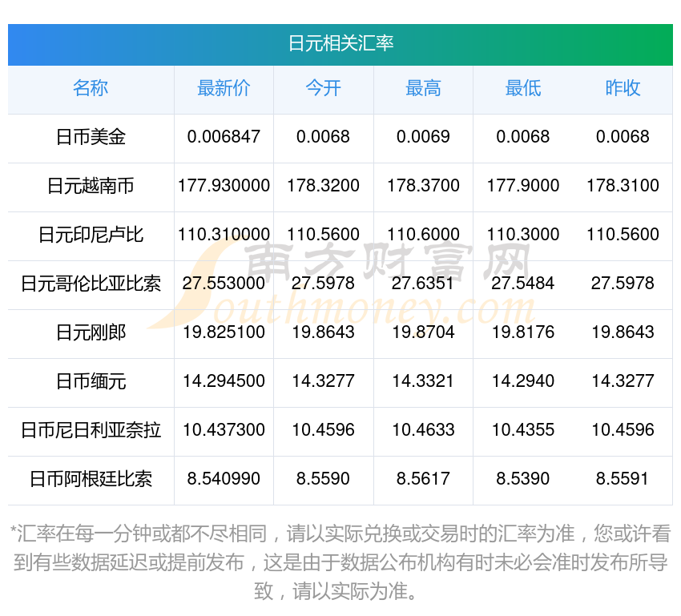Click the 14.3321 highest value
This screenshot has height=616, width=681.
pos(423,381)
